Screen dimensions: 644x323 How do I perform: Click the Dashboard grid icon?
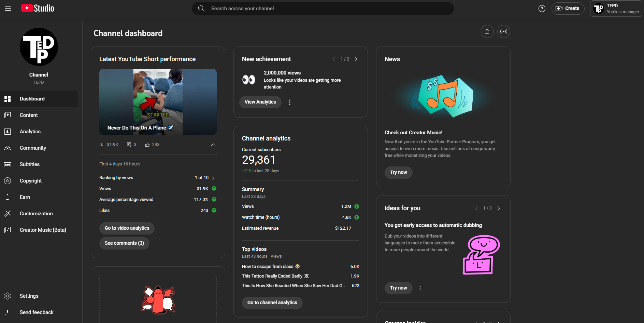click(8, 99)
